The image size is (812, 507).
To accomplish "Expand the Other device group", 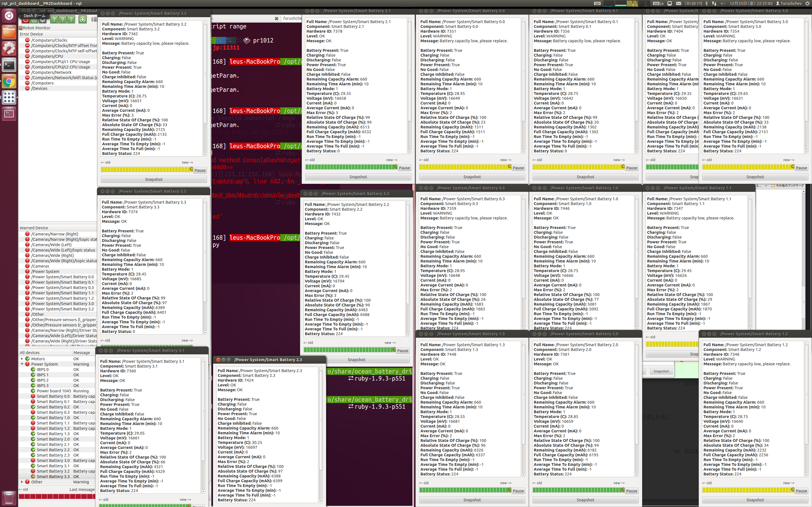I will [x=22, y=482].
